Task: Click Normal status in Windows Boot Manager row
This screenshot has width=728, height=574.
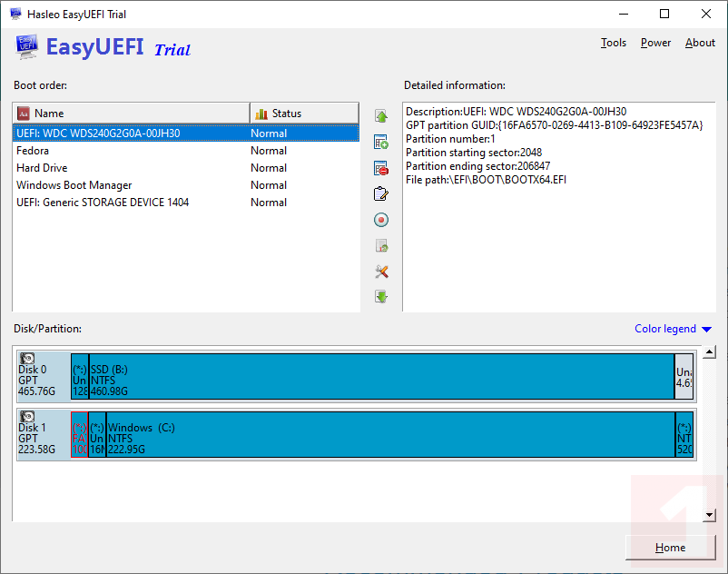Action: coord(269,185)
